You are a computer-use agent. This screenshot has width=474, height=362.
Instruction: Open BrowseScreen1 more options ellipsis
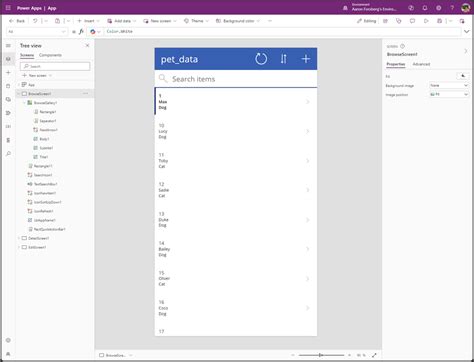tap(85, 94)
